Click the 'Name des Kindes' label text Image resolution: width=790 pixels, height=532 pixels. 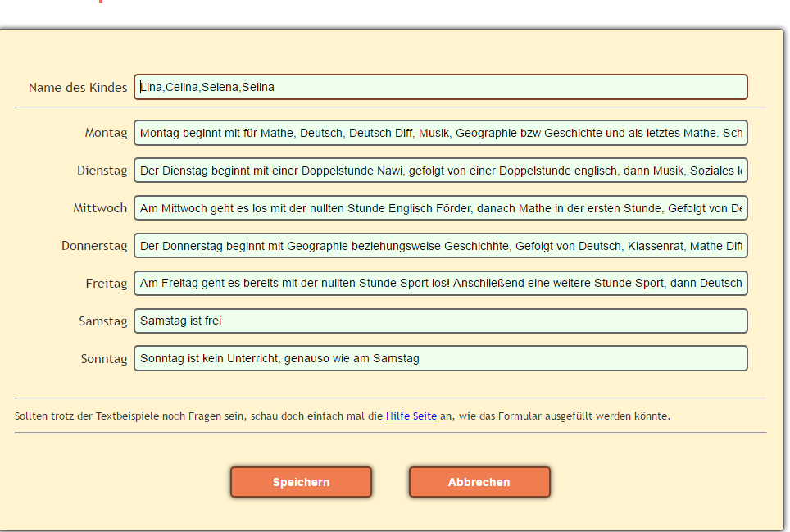78,88
